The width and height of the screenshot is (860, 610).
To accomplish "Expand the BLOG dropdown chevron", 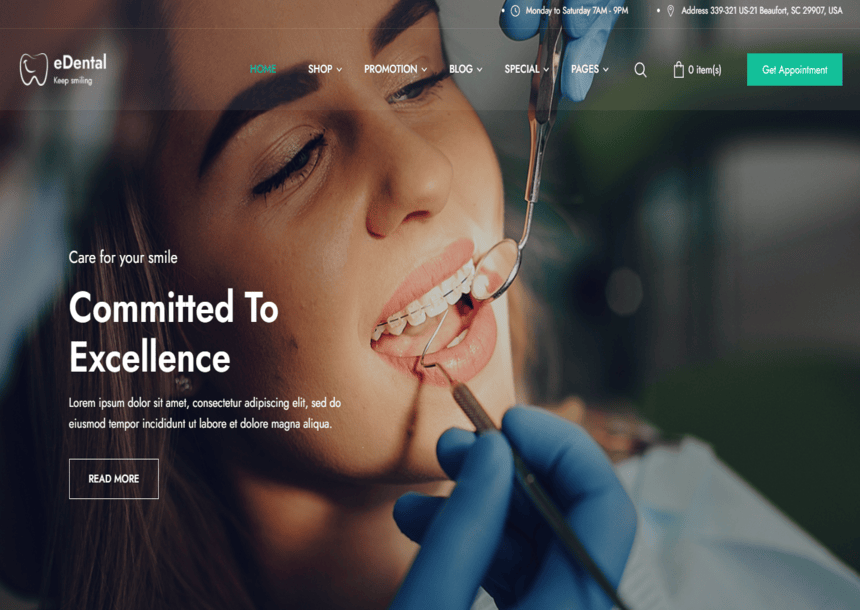I will click(479, 70).
